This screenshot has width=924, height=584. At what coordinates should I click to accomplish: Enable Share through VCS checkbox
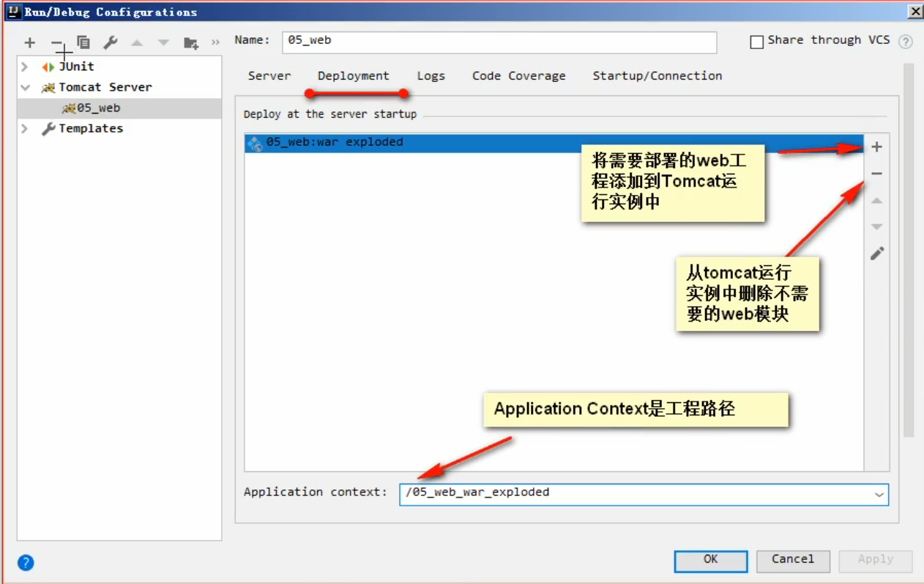click(x=757, y=42)
